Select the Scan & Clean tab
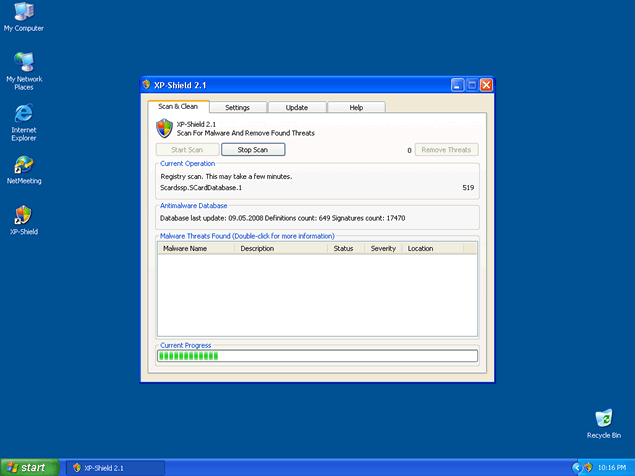Screen dimensions: 635x476 (178, 106)
